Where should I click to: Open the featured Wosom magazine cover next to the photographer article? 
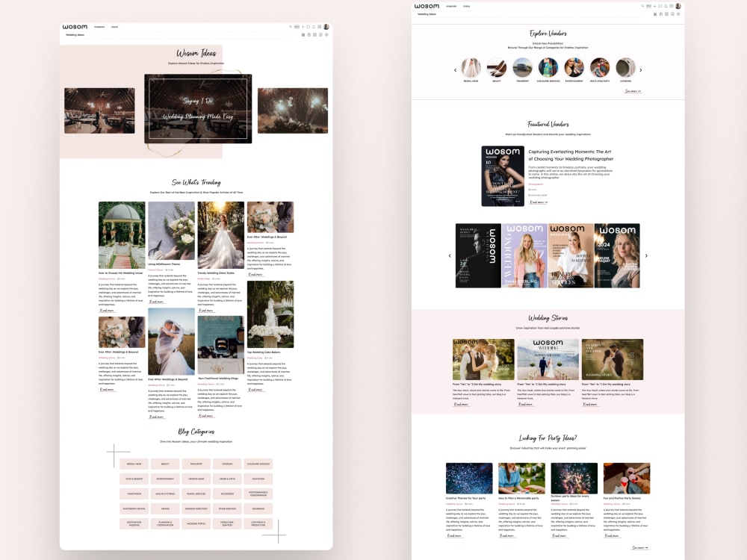coord(503,176)
